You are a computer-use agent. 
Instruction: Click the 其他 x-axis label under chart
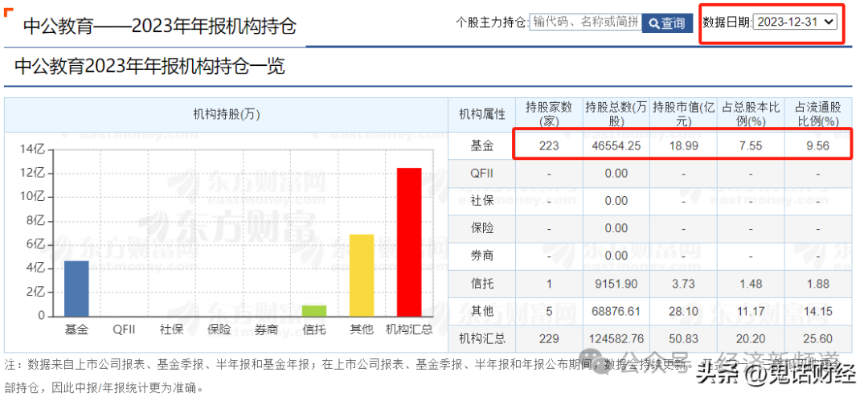point(362,329)
